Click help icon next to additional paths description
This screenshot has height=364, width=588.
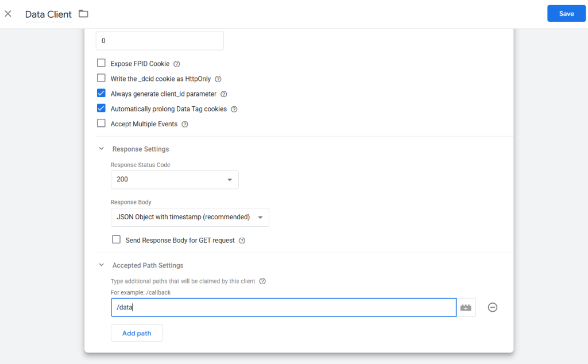262,281
